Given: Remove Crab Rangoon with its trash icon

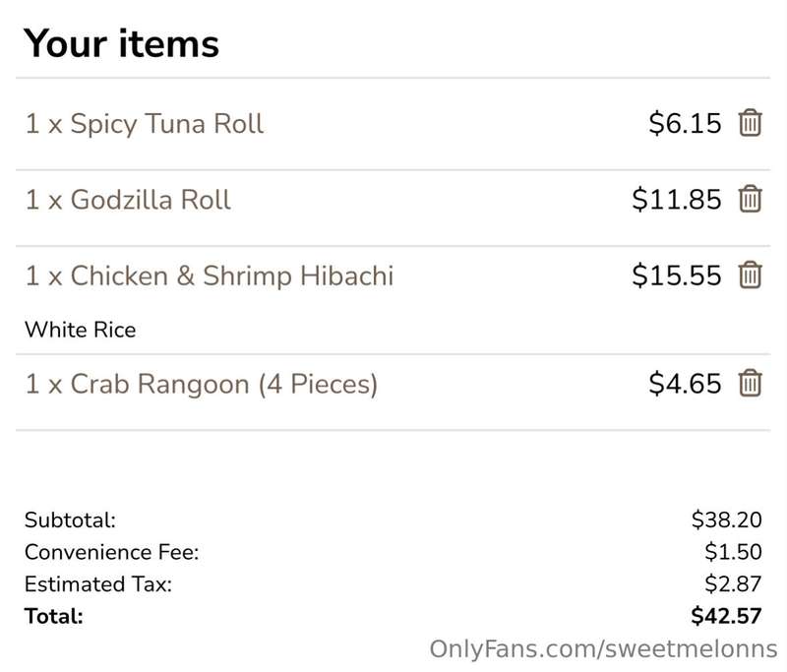Looking at the screenshot, I should (x=750, y=383).
